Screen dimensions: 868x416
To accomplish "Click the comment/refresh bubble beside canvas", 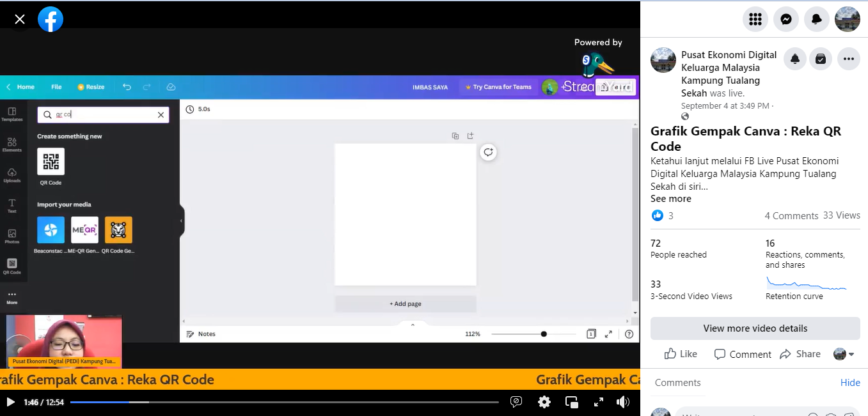I will (x=488, y=152).
